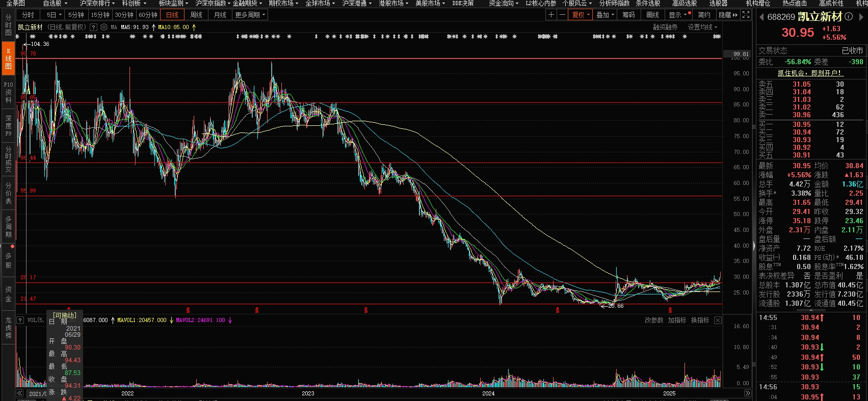Click the minus zoom-out chart icon

pyautogui.click(x=562, y=15)
